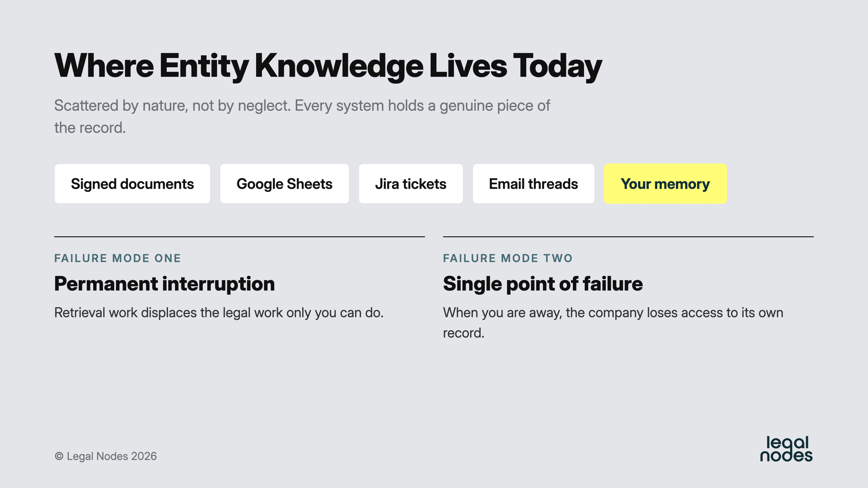
Task: Click the divider line above Failure Mode One
Action: click(239, 237)
